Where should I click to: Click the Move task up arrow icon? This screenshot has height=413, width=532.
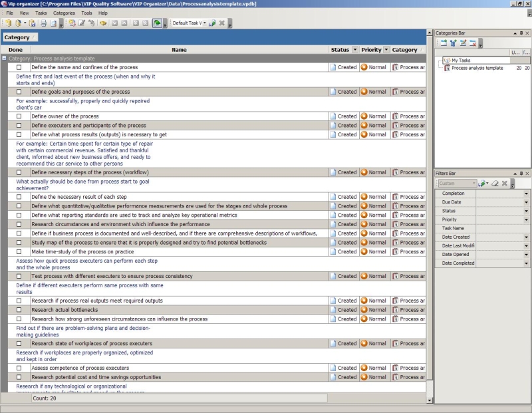[x=124, y=23]
